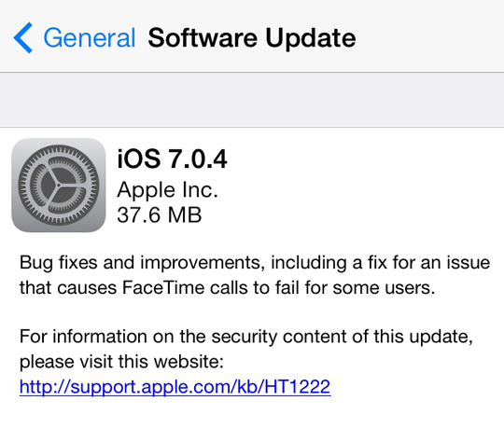Tap the gray Settings gear icon
The width and height of the screenshot is (504, 428).
[59, 186]
